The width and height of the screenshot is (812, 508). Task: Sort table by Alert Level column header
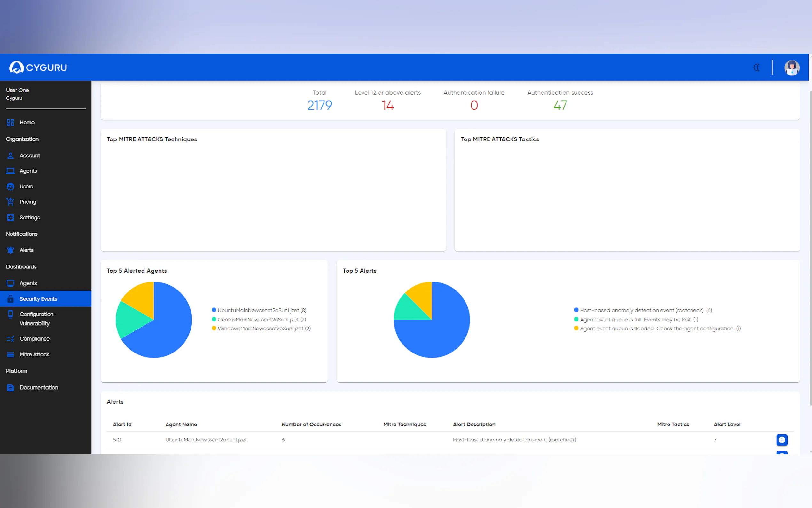(727, 424)
